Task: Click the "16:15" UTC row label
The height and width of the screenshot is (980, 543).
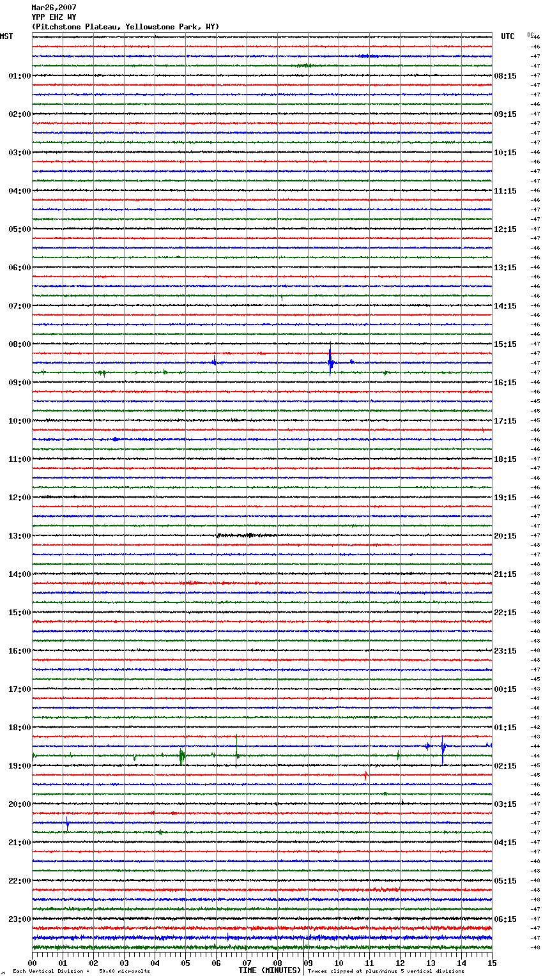Action: pyautogui.click(x=505, y=383)
